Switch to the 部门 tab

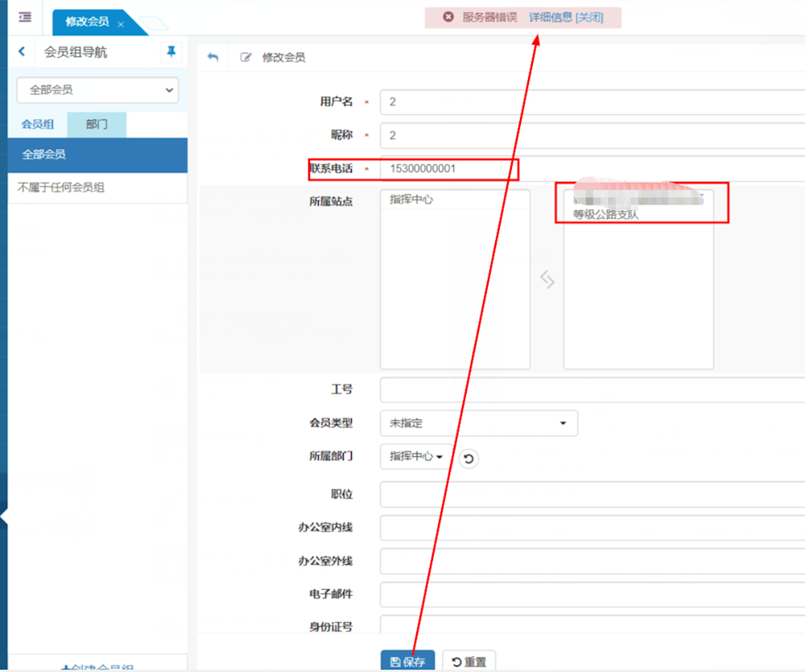97,125
